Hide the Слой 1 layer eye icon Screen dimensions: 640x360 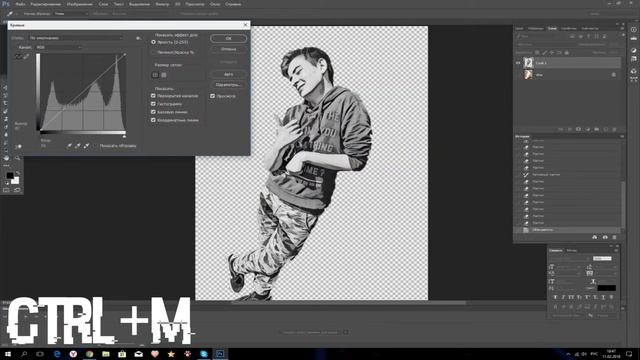[518, 63]
